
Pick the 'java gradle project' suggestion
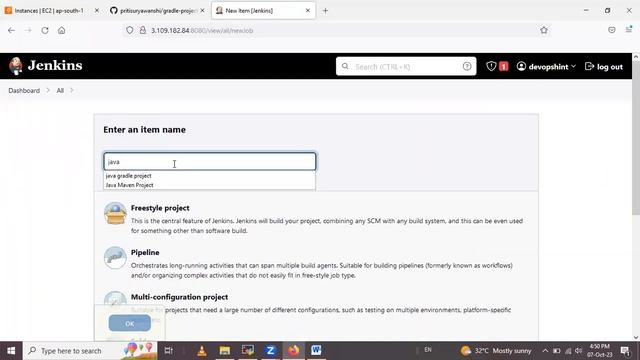(129, 176)
